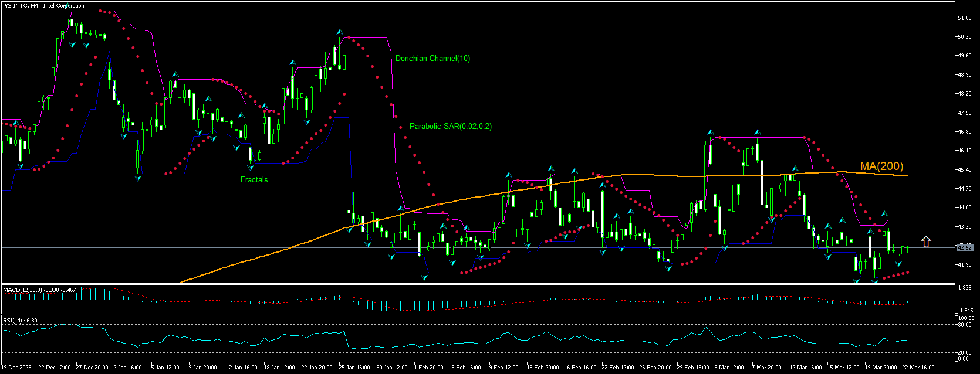Click the 19 Dec 2023 date label
Viewport: 980px width, 374px height.
[17, 368]
